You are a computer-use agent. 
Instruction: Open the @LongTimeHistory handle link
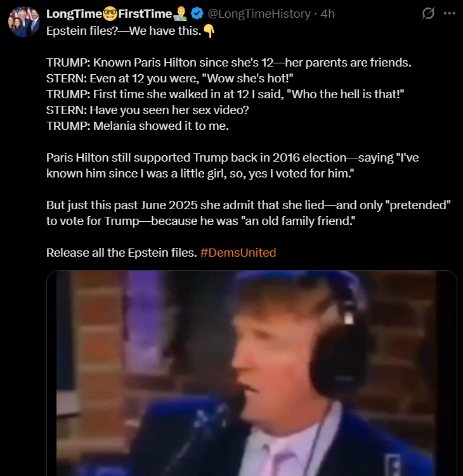259,14
